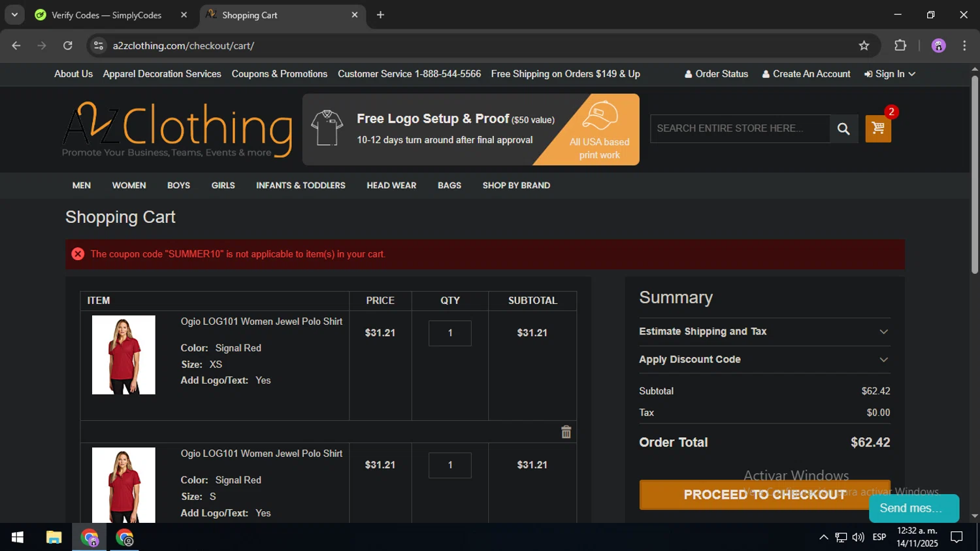Open the HEAD WEAR menu
Viewport: 980px width, 551px height.
click(391, 186)
